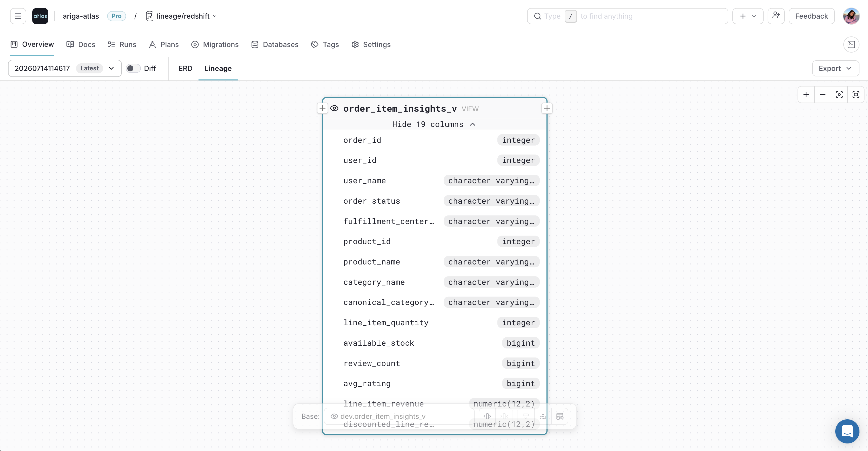Open the chat support bubble

[847, 431]
